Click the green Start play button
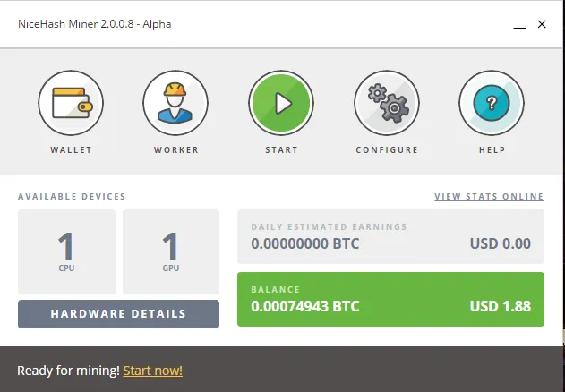 281,103
